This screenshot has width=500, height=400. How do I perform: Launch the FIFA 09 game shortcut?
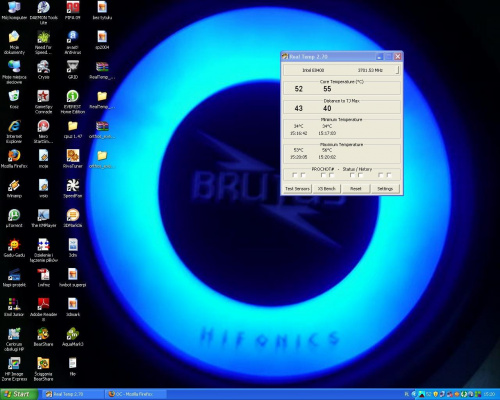73,10
